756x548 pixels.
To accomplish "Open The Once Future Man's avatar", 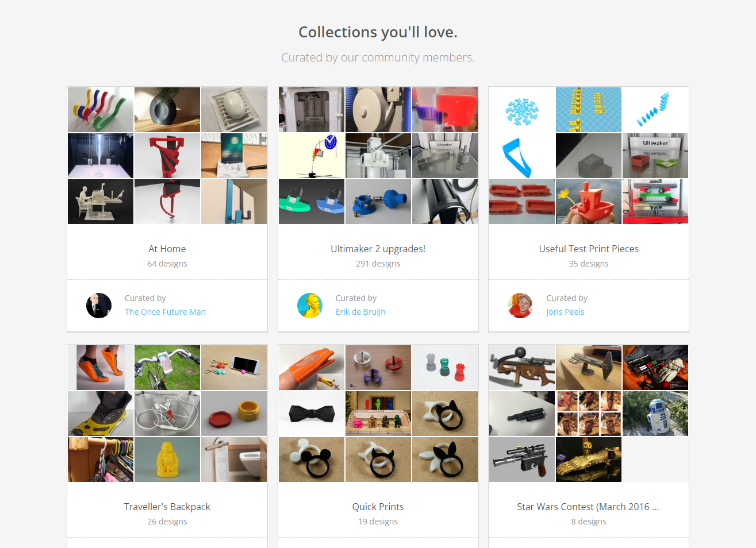I will 99,306.
